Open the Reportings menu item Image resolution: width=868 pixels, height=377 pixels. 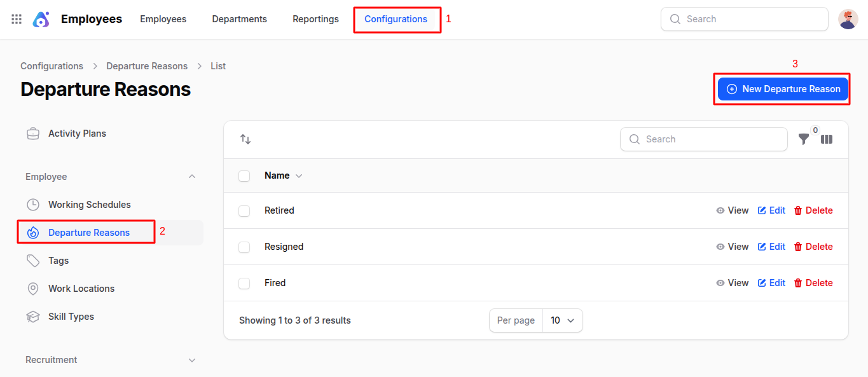[315, 19]
